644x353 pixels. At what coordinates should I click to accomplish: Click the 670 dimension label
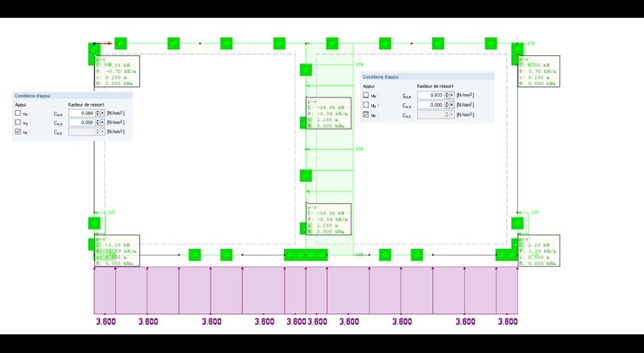click(x=531, y=43)
